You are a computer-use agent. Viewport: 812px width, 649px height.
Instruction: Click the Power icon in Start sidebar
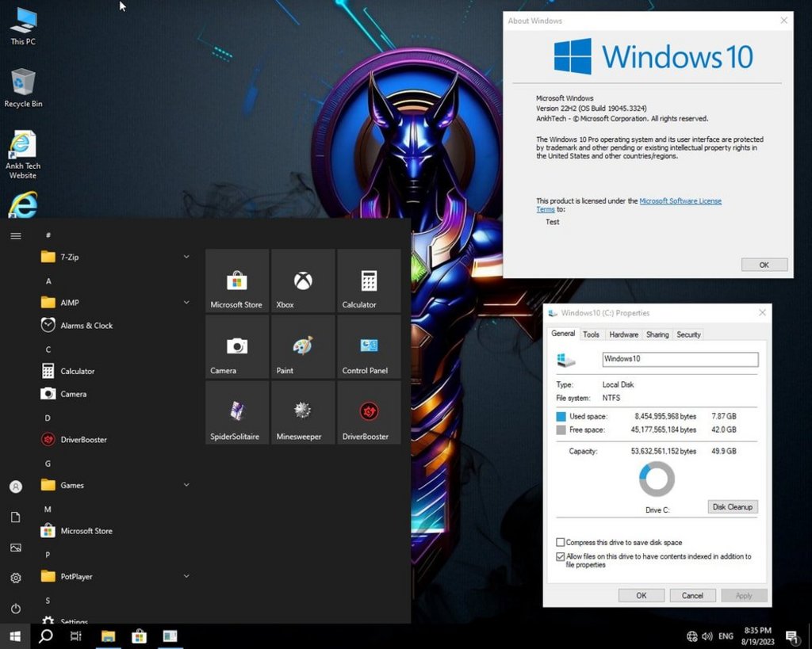[16, 609]
